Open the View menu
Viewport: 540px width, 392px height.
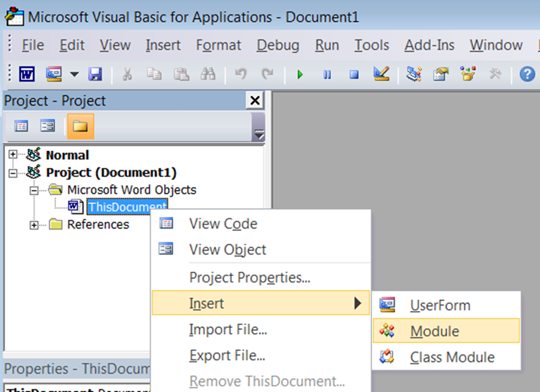pos(115,45)
